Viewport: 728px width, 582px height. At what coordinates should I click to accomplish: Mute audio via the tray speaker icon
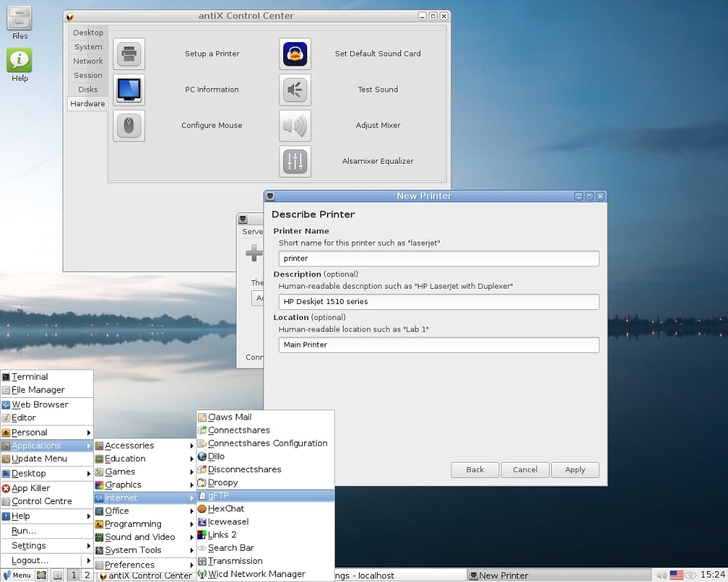[661, 574]
